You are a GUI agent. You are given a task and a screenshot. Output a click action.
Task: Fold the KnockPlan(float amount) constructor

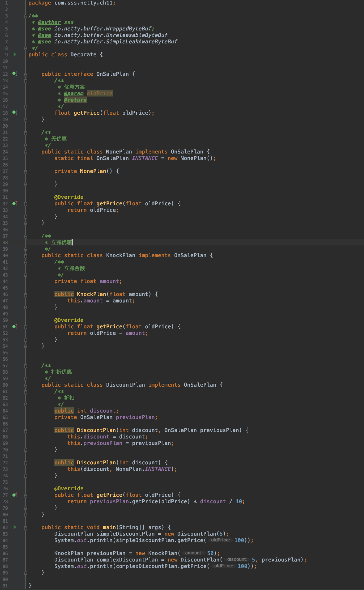tap(26, 294)
